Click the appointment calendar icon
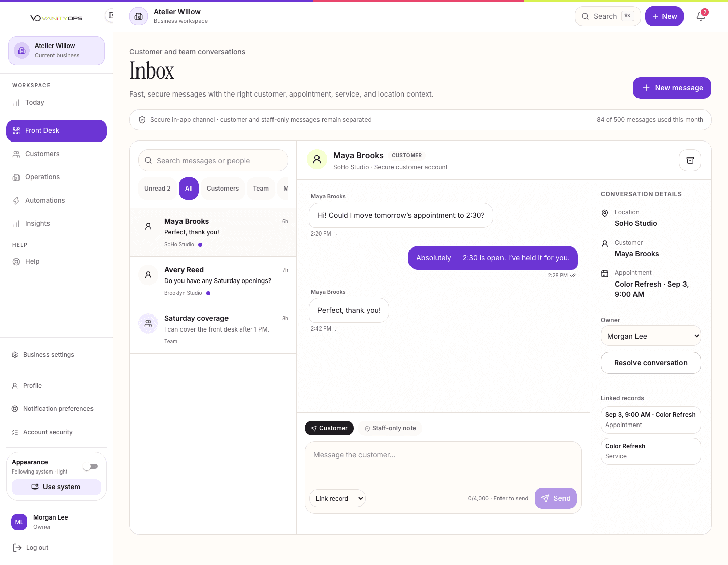 click(x=605, y=274)
